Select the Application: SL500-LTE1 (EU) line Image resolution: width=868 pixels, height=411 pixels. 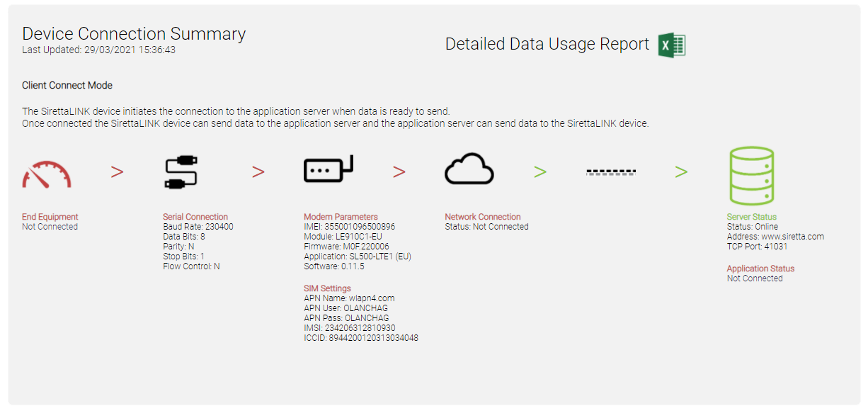pyautogui.click(x=356, y=257)
